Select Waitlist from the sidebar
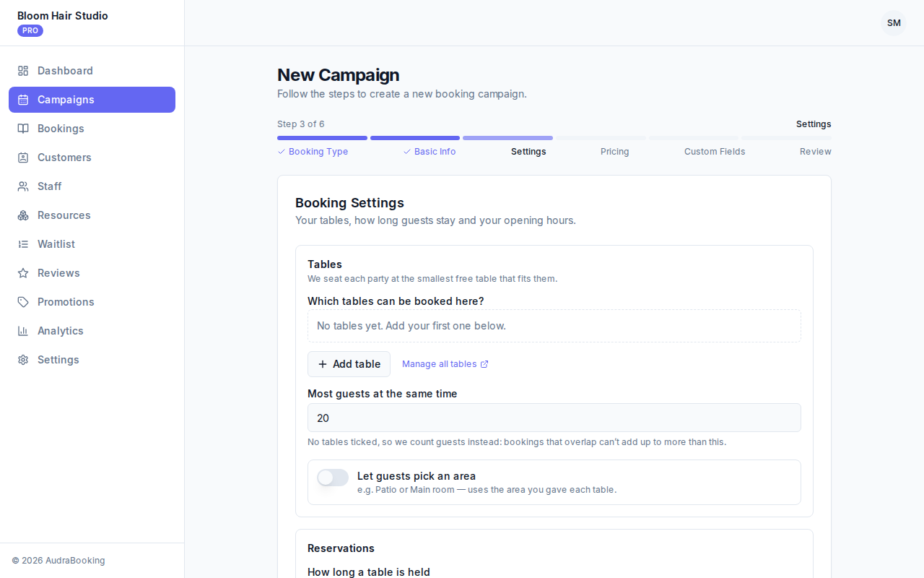 (92, 244)
